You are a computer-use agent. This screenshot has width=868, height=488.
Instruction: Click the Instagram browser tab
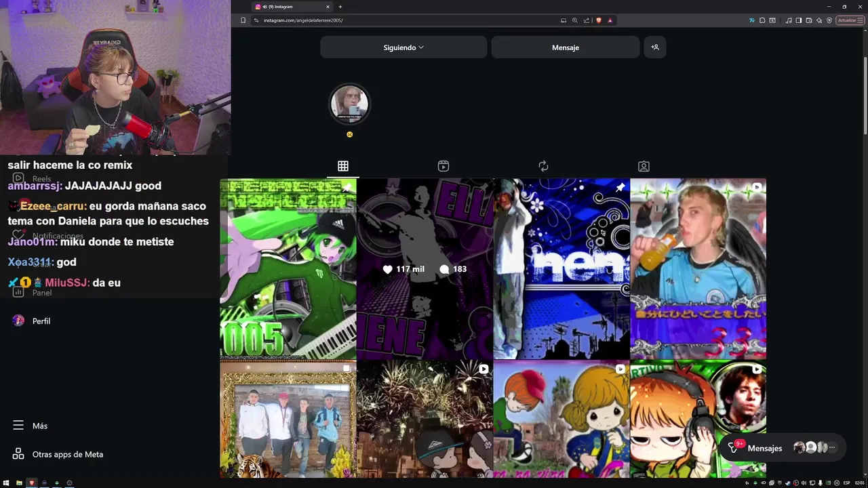click(x=292, y=7)
